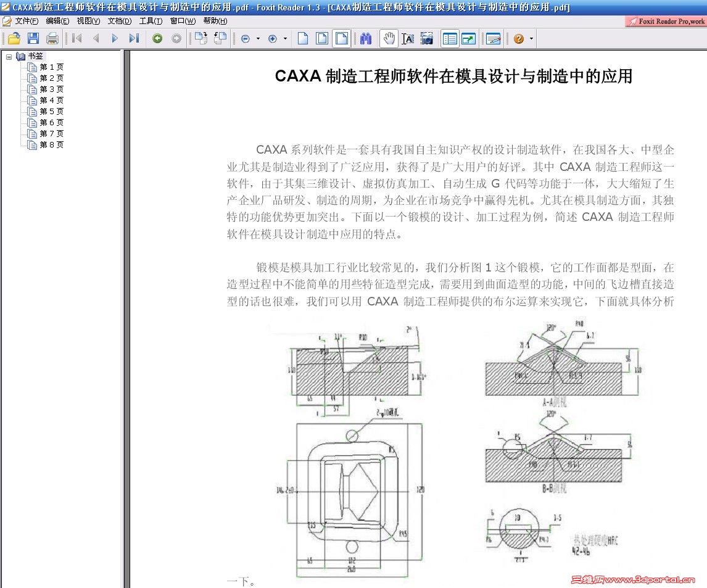Click the Foxit Reader Pro advertisement link
This screenshot has width=707, height=588.
click(x=666, y=21)
